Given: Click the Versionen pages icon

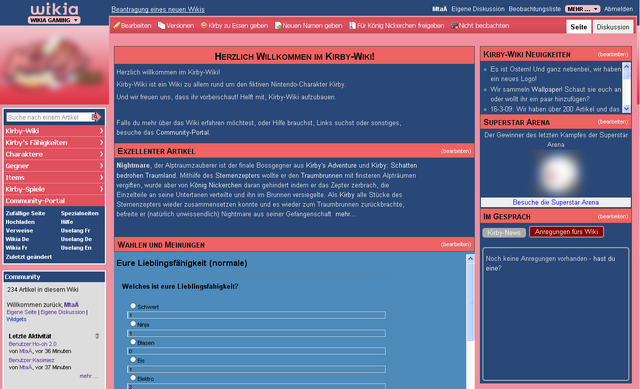Looking at the screenshot, I should [x=162, y=26].
